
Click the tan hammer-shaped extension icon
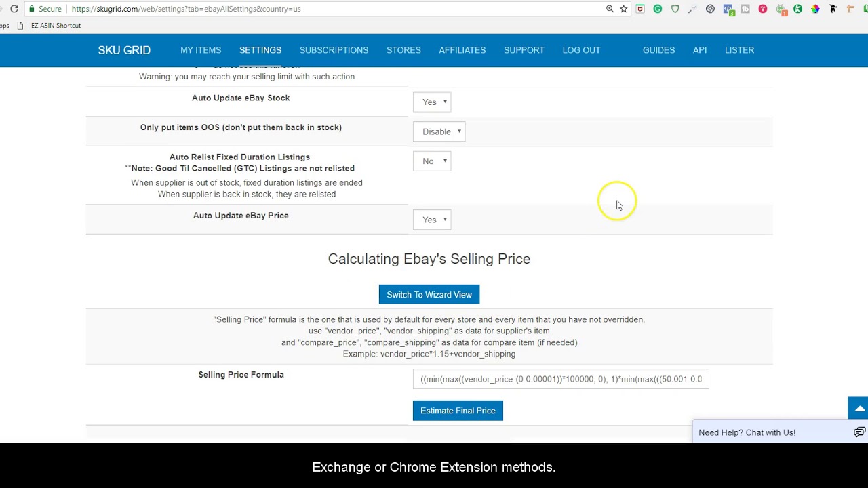[x=850, y=9]
